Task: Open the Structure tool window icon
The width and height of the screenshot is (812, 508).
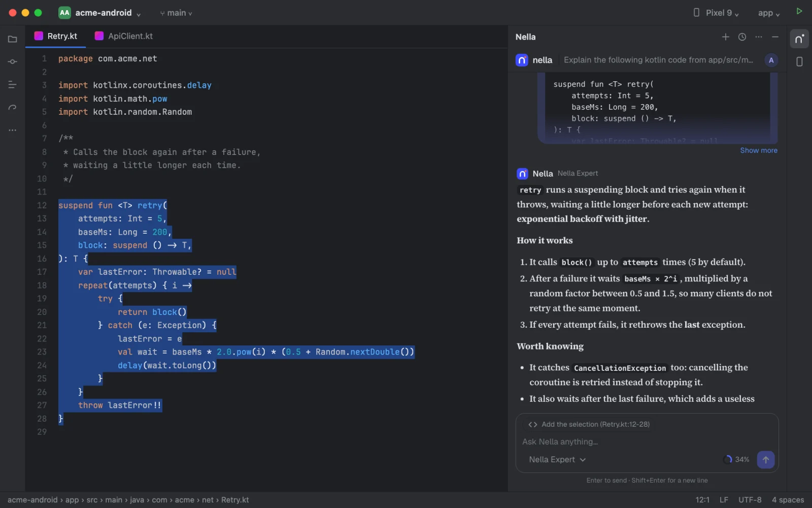Action: 13,85
